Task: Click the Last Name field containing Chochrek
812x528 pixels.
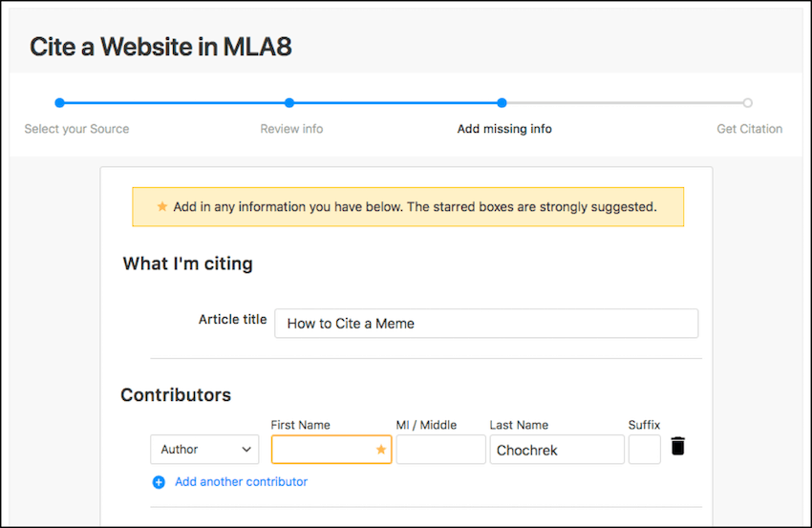Action: [556, 450]
